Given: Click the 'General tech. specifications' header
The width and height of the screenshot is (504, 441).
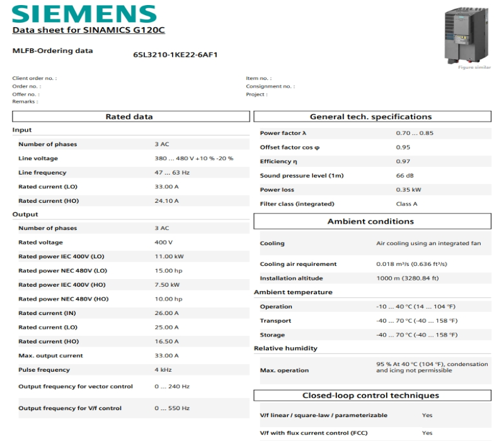Looking at the screenshot, I should tap(371, 117).
